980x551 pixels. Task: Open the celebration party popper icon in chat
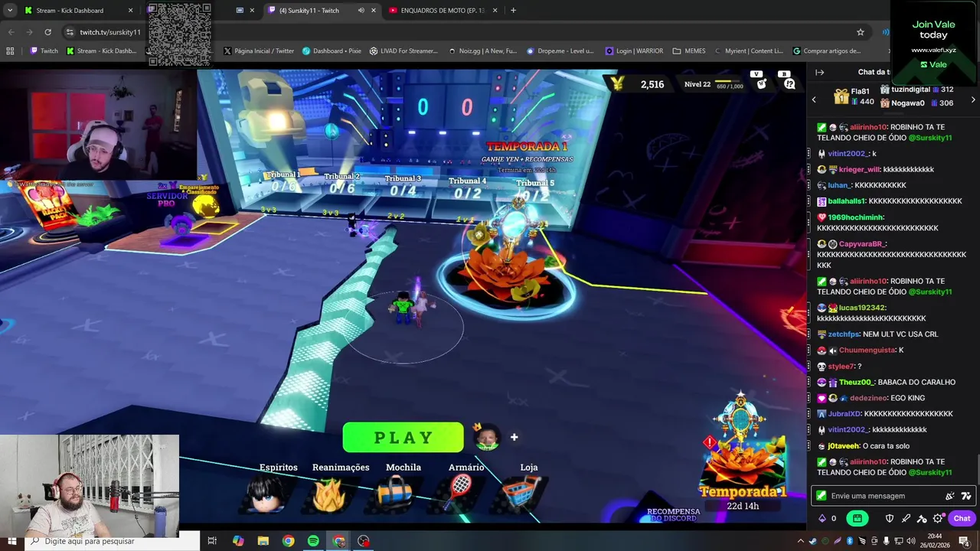tap(950, 496)
